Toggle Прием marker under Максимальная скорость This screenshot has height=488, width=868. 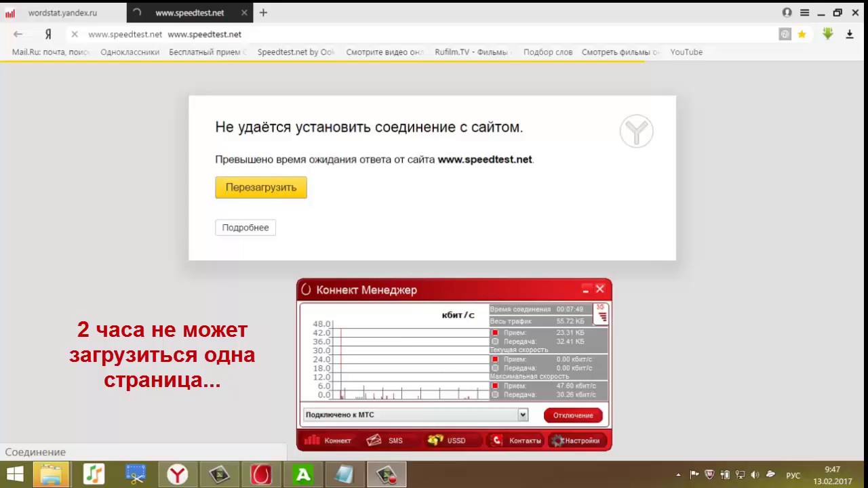point(495,386)
